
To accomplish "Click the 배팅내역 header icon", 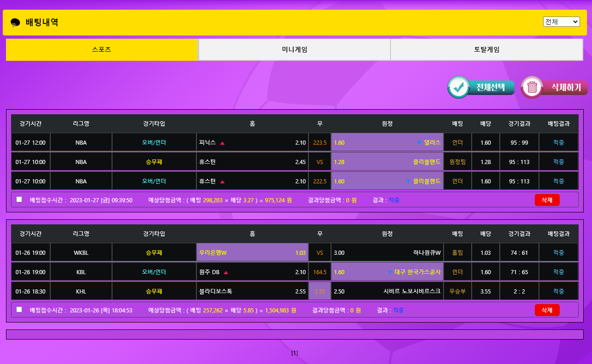I will pyautogui.click(x=15, y=23).
